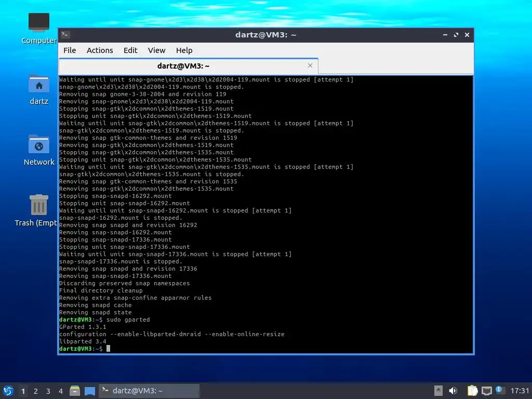Select the Trash desktop icon
This screenshot has width=532, height=399.
point(36,211)
